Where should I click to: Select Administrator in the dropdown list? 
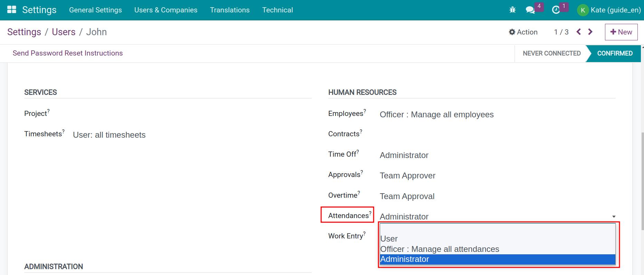coord(405,259)
